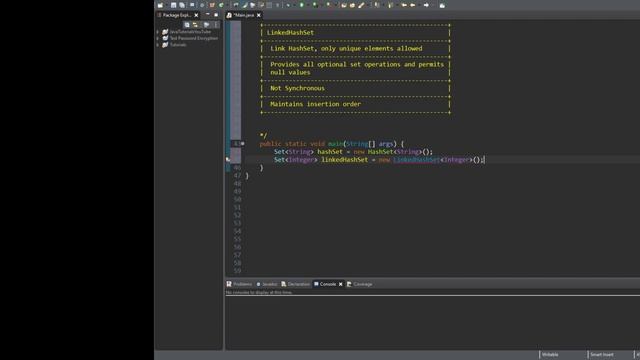Click the 'null values' comment line

[x=290, y=72]
